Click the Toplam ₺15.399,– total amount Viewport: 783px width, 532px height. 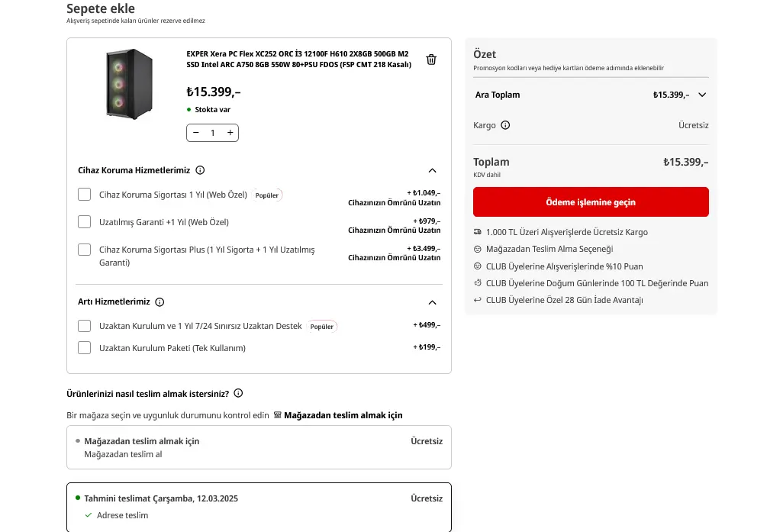[x=685, y=162]
